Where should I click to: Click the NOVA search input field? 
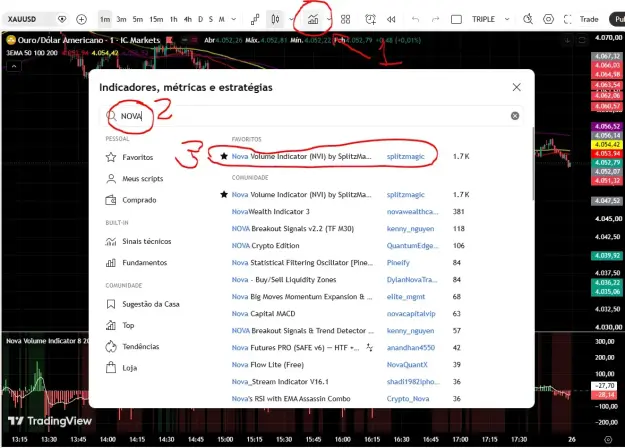tap(311, 116)
